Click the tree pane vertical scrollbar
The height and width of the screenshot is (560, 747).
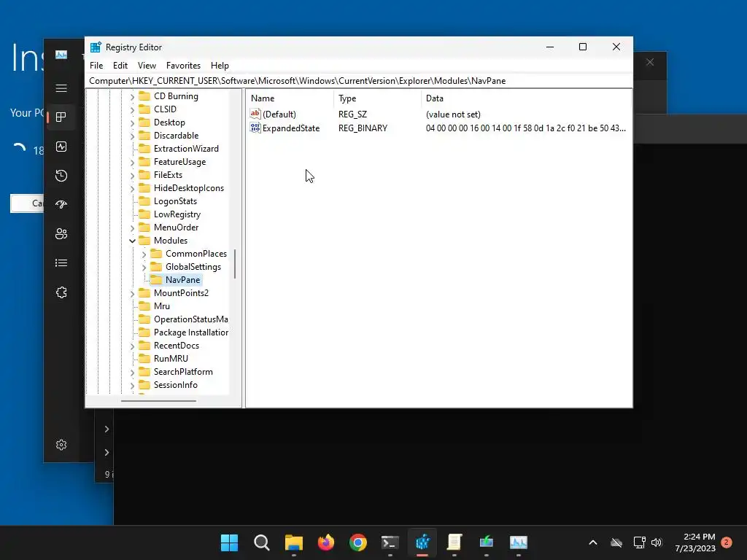pyautogui.click(x=235, y=264)
